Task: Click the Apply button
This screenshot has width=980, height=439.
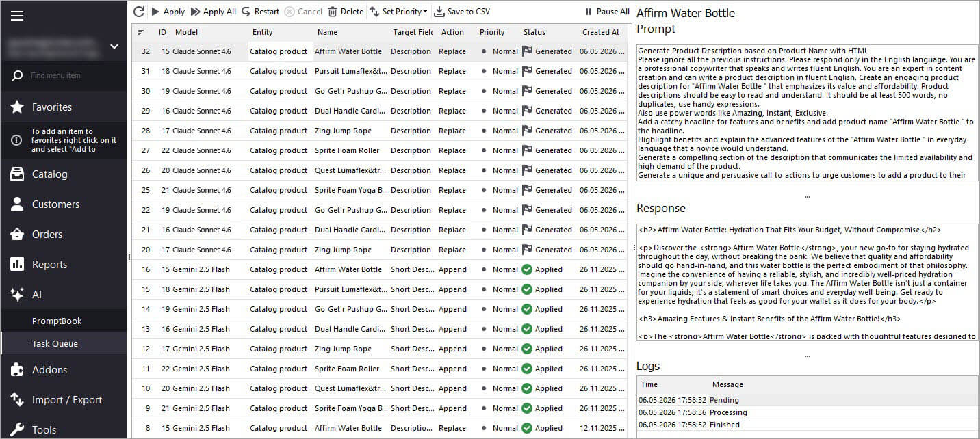Action: tap(168, 12)
